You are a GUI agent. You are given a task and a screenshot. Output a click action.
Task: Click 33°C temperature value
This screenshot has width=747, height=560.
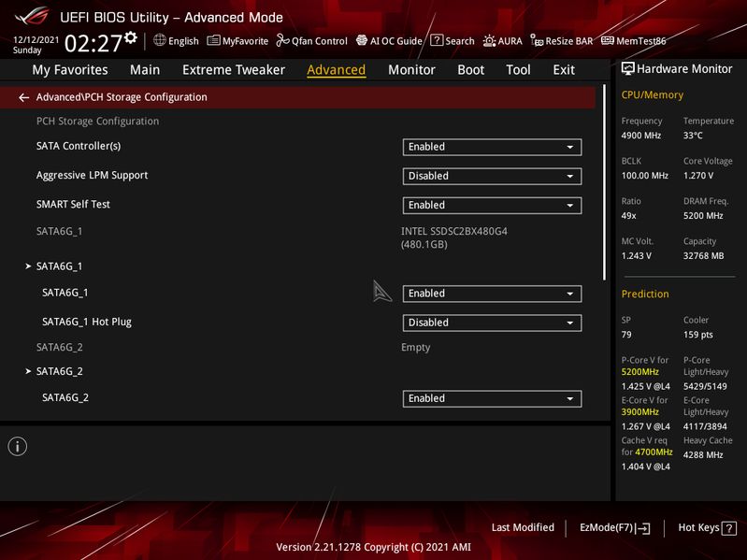point(693,136)
